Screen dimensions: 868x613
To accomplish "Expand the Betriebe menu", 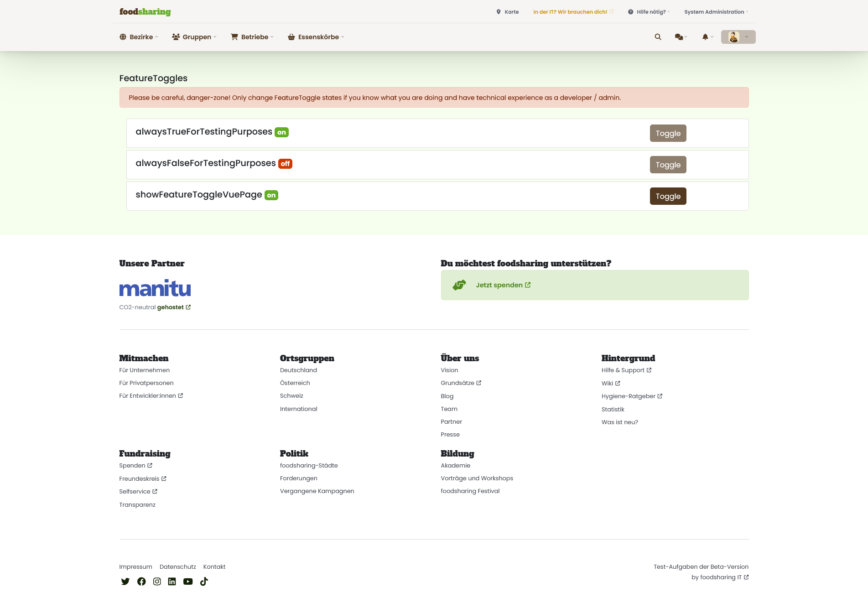I will (x=252, y=37).
